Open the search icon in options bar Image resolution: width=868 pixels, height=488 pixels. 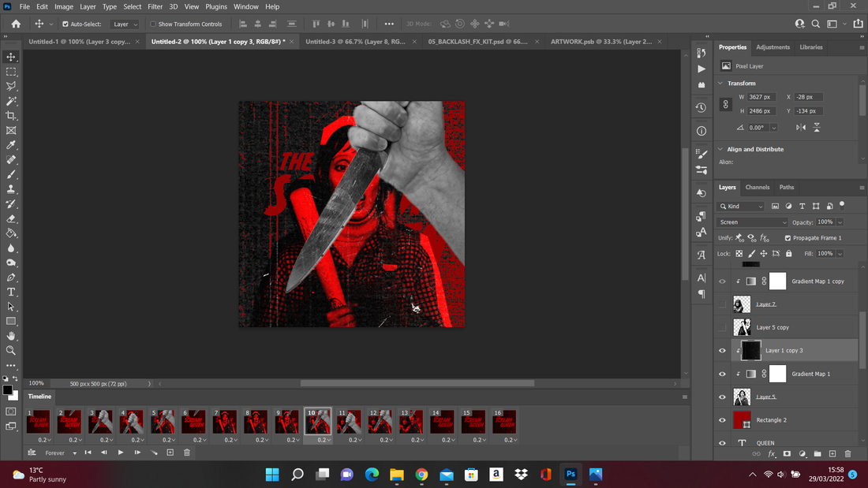[815, 24]
